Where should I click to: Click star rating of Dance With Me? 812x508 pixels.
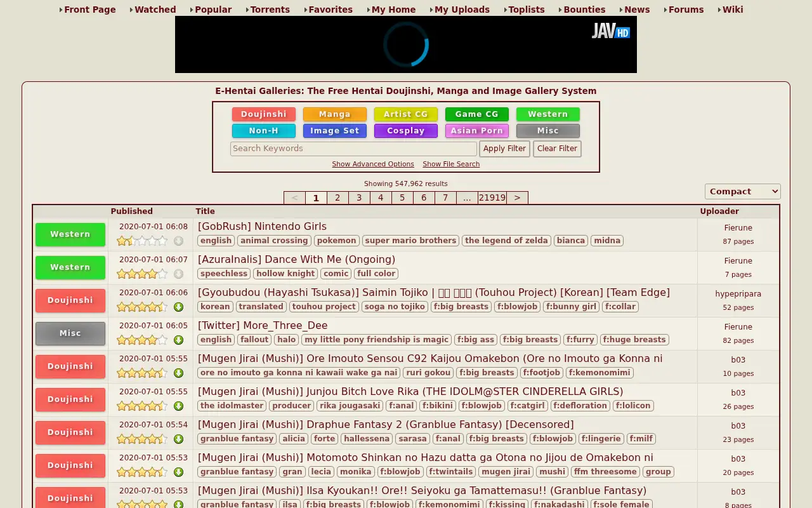(142, 274)
